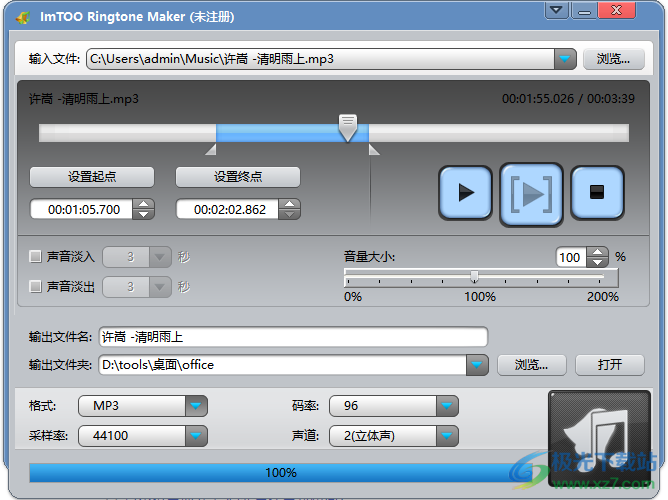Click the volume slider thumb
This screenshot has height=500, width=668.
pos(474,276)
